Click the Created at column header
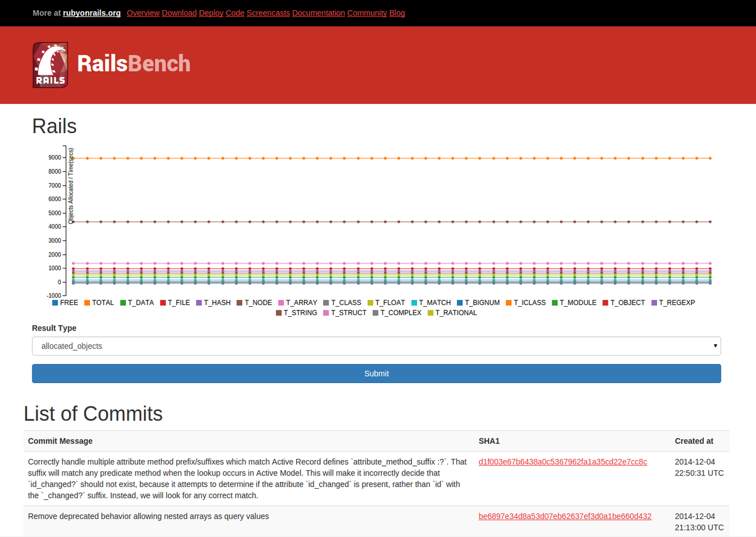Image resolution: width=756 pixels, height=537 pixels. [694, 441]
